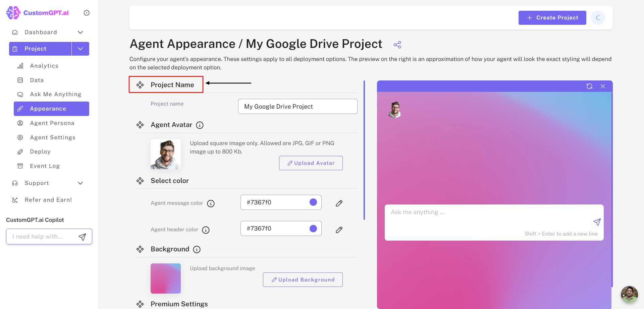The width and height of the screenshot is (644, 309).
Task: Show the Agent Avatar info tooltip
Action: (x=200, y=125)
